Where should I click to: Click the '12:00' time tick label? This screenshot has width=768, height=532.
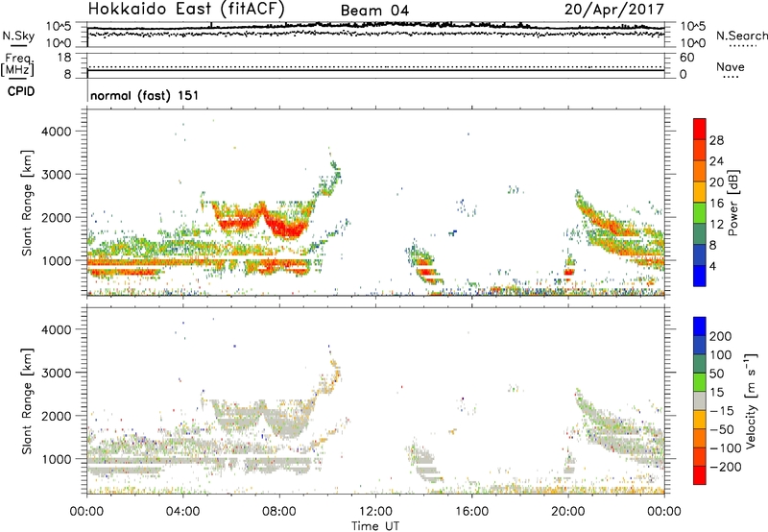[375, 512]
